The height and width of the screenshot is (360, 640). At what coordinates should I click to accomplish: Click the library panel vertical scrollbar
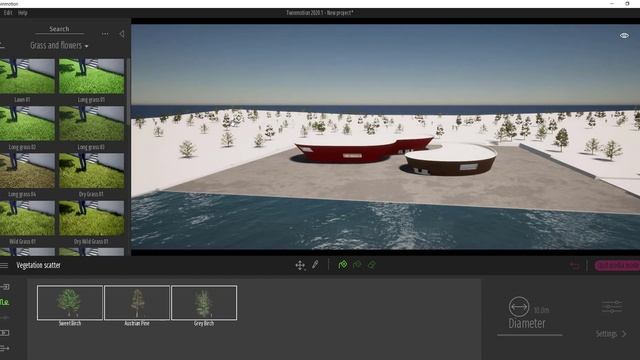coord(128,92)
